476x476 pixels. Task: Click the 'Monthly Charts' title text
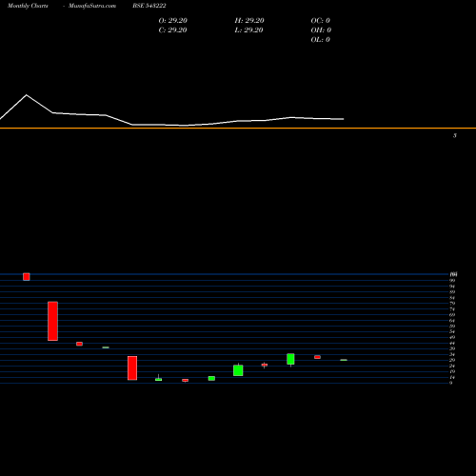(28, 6)
